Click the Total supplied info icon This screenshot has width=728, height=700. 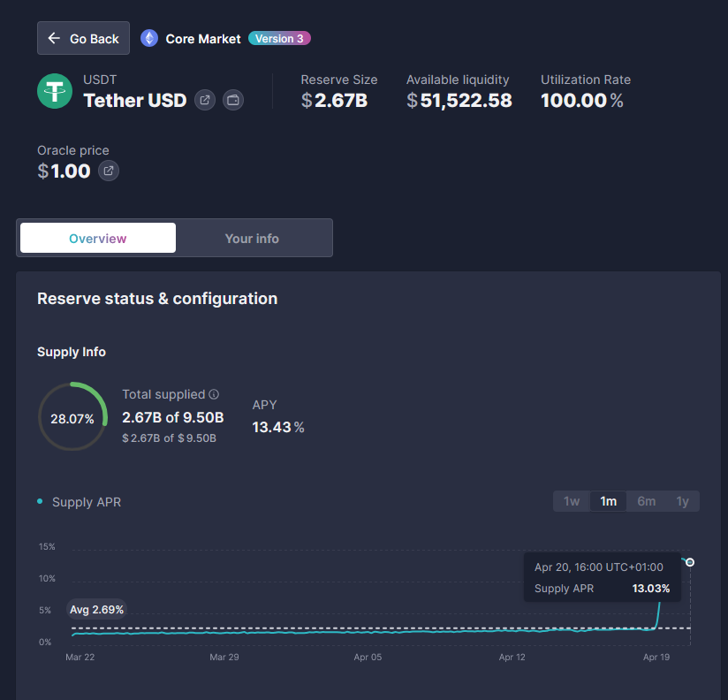tap(214, 394)
